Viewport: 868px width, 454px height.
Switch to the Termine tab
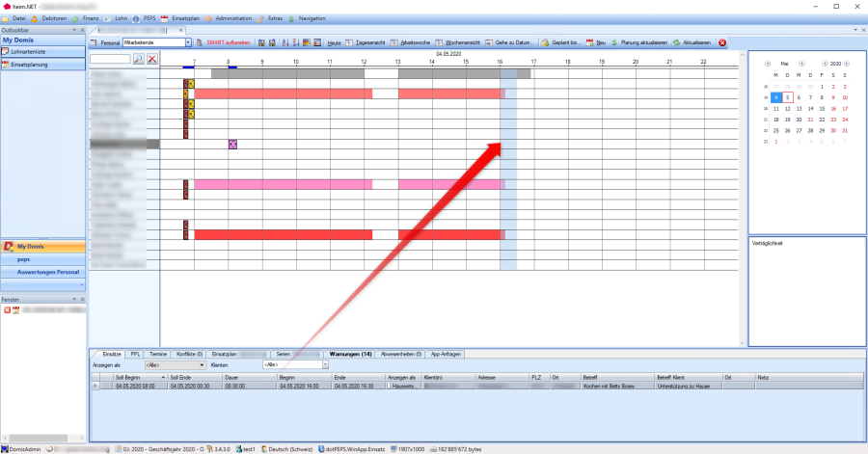158,354
